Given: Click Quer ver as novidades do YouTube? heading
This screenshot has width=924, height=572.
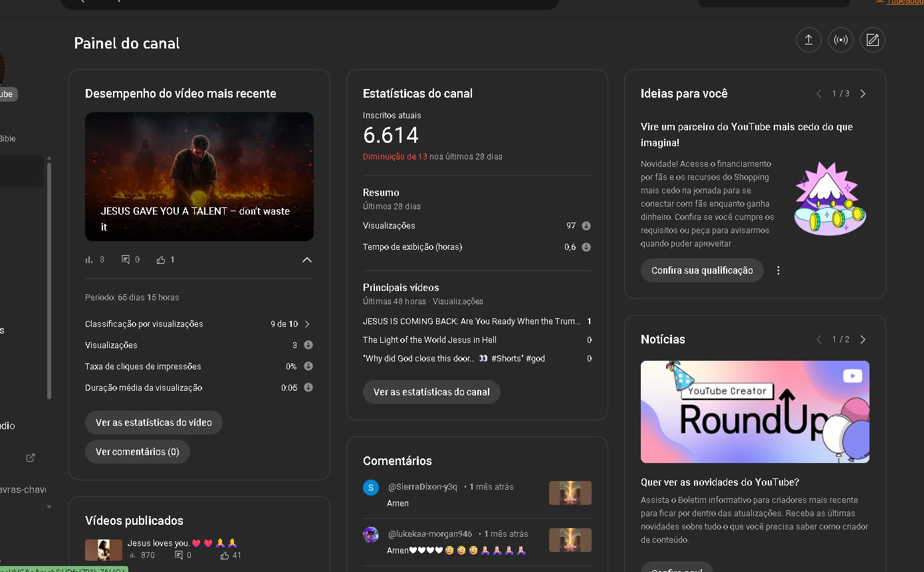Looking at the screenshot, I should point(720,482).
